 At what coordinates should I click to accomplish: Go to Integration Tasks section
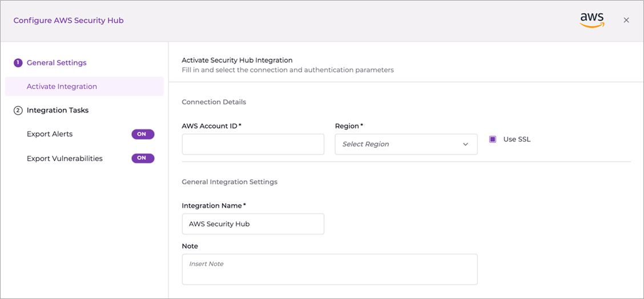[x=58, y=110]
